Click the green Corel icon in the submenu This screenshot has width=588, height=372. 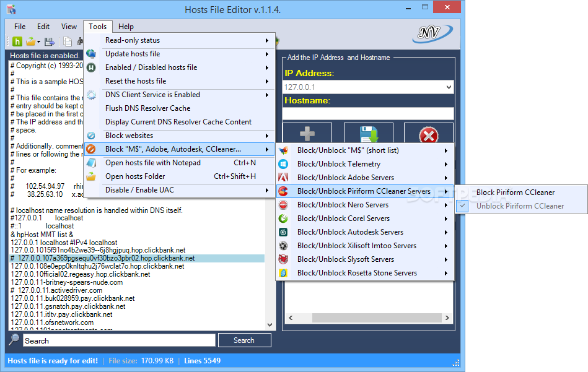click(x=283, y=218)
